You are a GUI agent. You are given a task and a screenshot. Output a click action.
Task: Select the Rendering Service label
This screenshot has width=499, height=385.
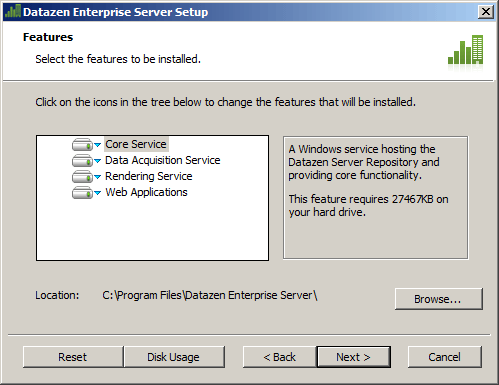[x=149, y=176]
